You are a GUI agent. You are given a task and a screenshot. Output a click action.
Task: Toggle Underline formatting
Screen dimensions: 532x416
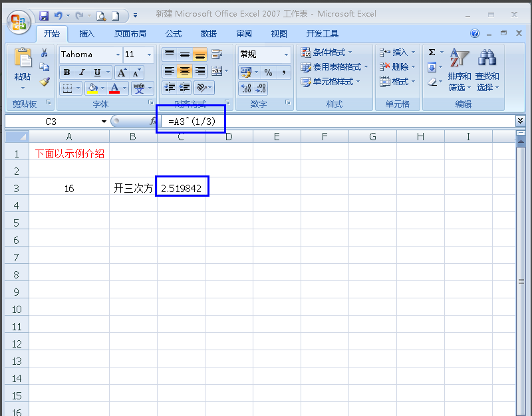[x=97, y=72]
